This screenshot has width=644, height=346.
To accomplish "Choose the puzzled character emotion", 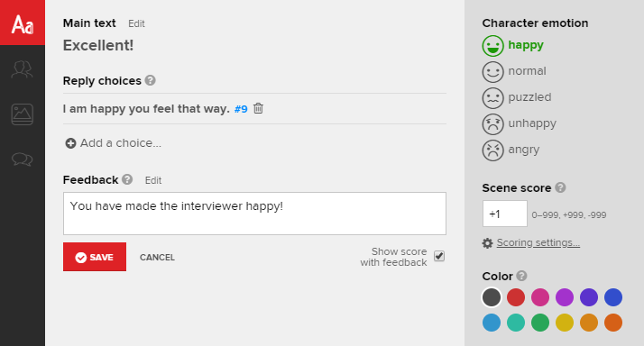I will 517,98.
